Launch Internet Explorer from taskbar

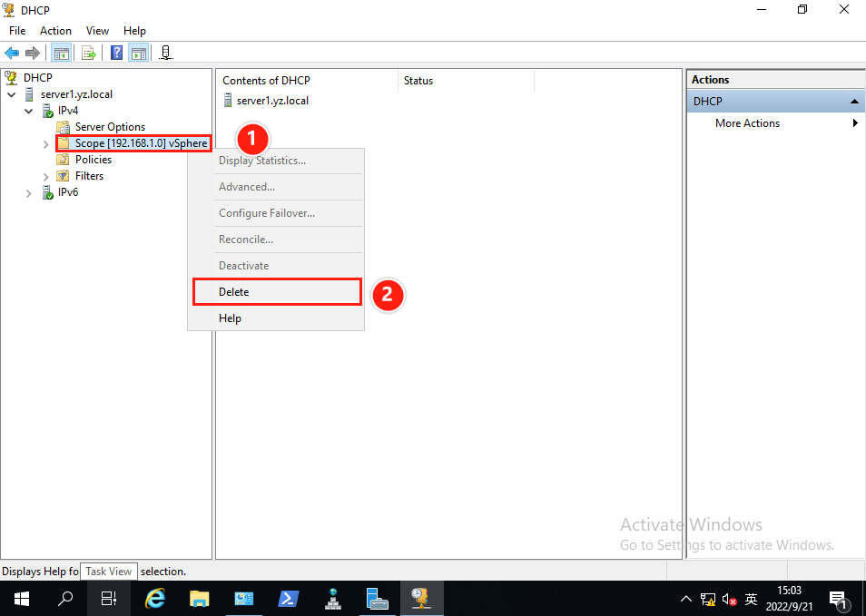[155, 599]
